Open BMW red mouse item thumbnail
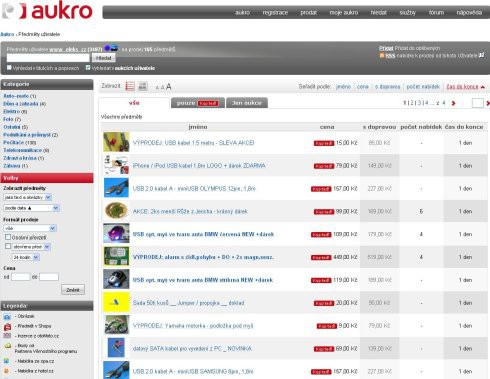Image resolution: width=490 pixels, height=379 pixels. (x=116, y=234)
